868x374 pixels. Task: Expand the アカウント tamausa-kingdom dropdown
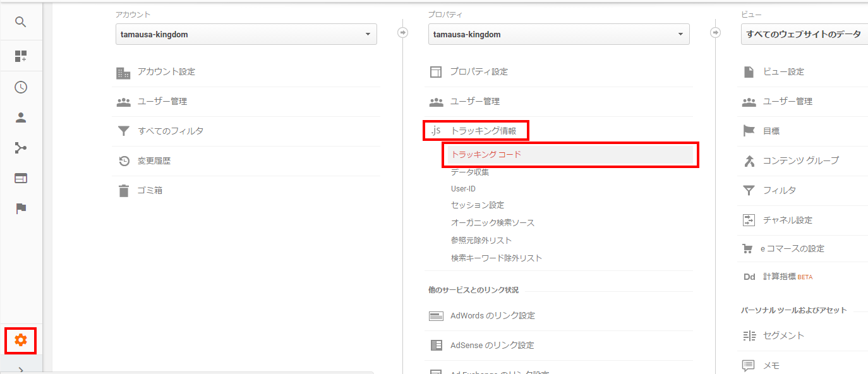(246, 34)
